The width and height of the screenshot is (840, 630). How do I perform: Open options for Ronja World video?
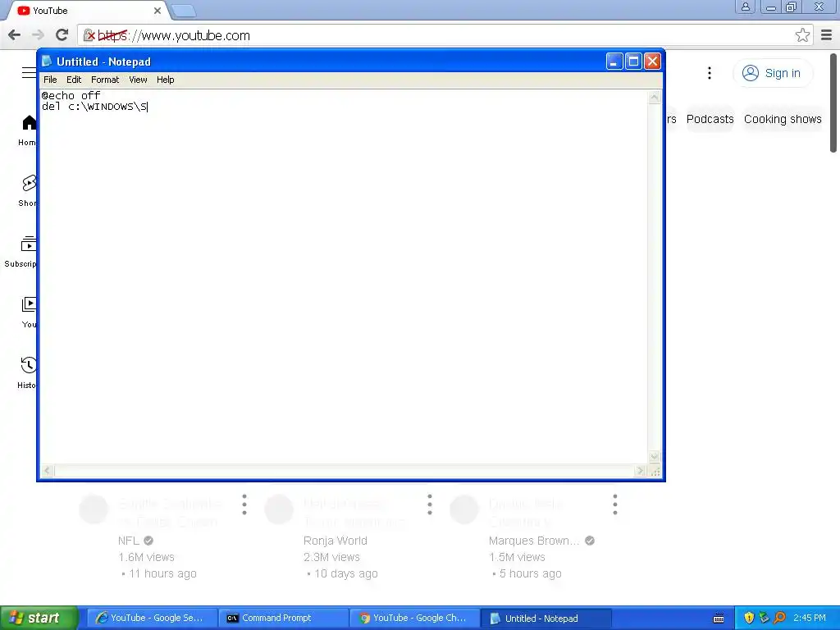pyautogui.click(x=430, y=504)
